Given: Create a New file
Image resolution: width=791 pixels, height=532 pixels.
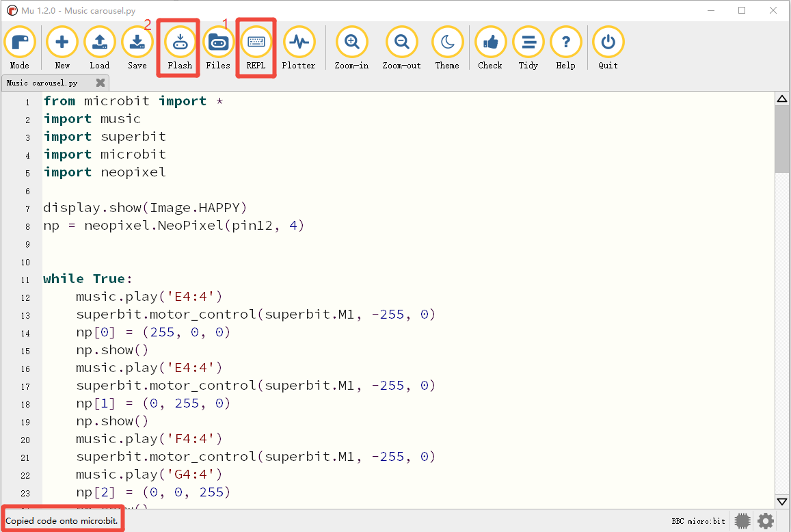Looking at the screenshot, I should [x=62, y=48].
